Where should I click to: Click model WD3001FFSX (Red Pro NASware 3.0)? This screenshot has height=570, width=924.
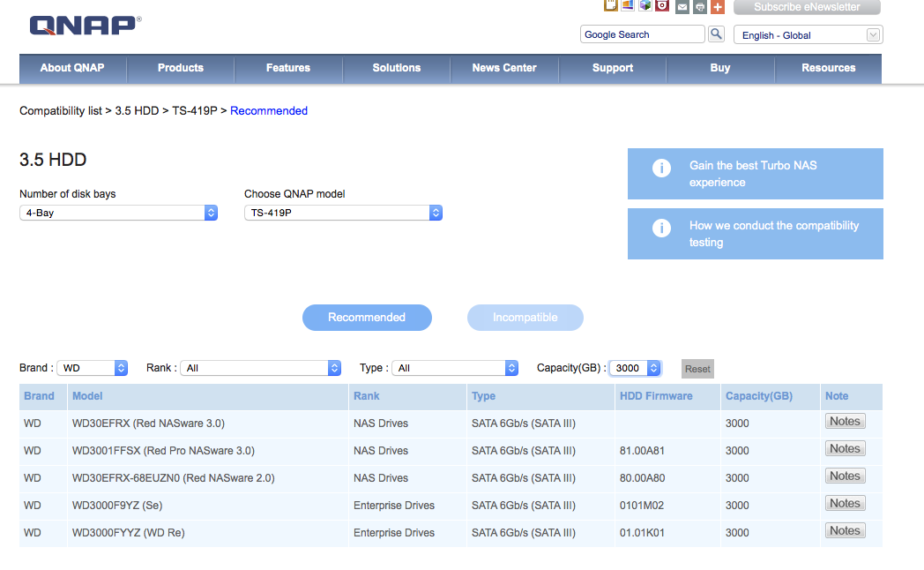click(x=163, y=451)
